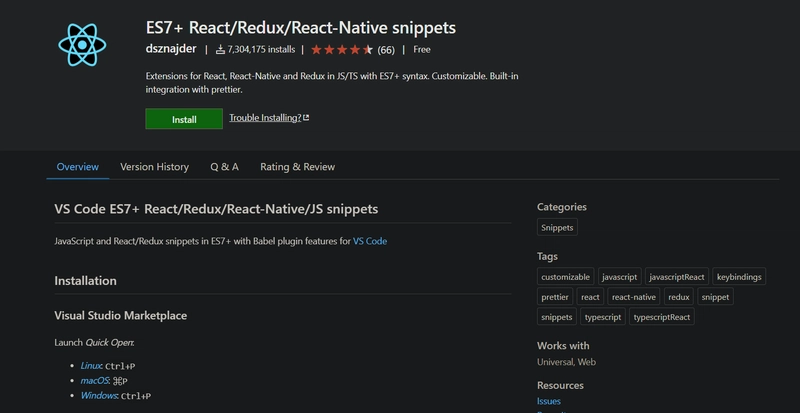Click the macOS quick open link

95,381
